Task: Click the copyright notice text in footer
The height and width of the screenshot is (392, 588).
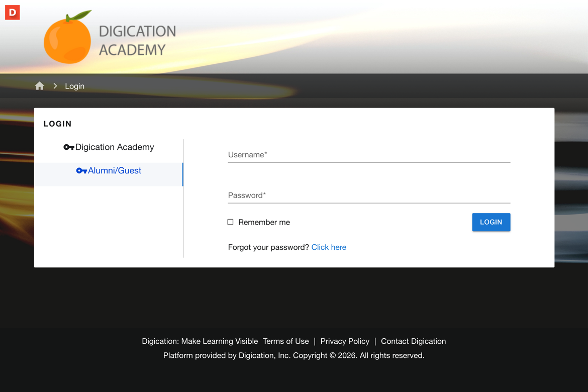Action: click(x=293, y=355)
